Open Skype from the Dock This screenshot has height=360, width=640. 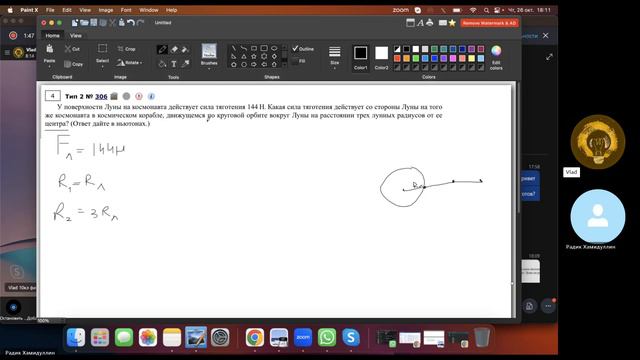pyautogui.click(x=351, y=338)
